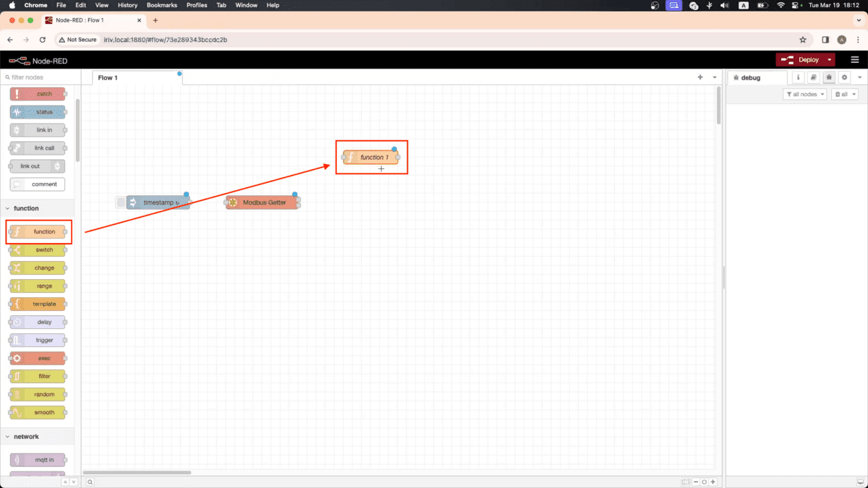Viewport: 868px width, 488px height.
Task: Zoom in on the canvas
Action: [713, 481]
